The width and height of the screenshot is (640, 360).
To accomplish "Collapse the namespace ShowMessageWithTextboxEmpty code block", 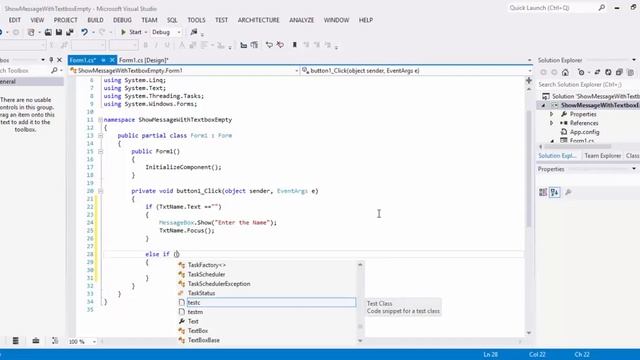I will (x=100, y=120).
